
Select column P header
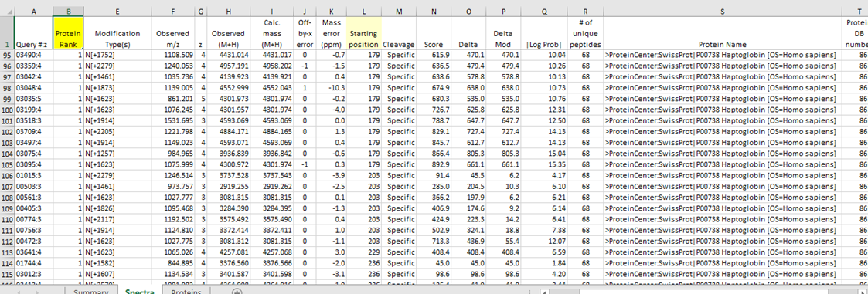(504, 11)
